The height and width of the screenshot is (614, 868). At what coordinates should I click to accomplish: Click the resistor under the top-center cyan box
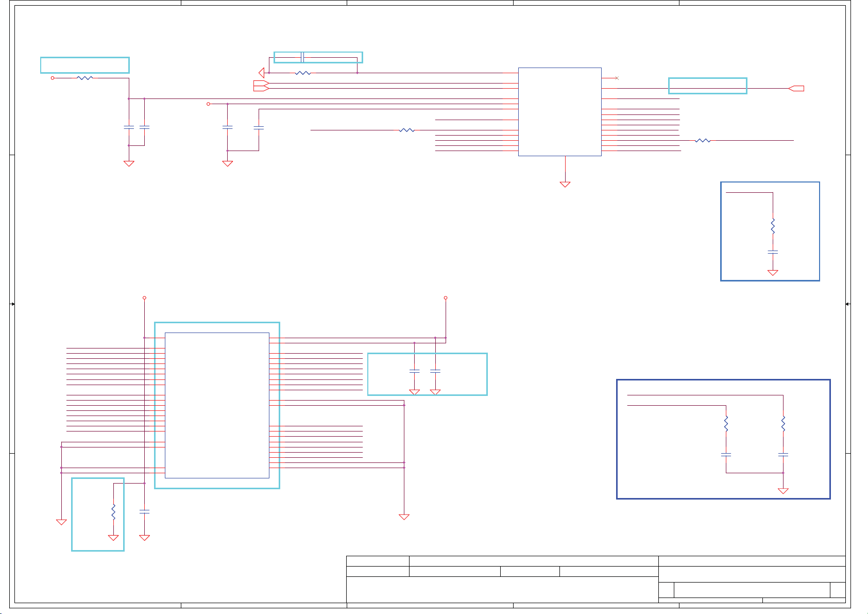pyautogui.click(x=303, y=73)
